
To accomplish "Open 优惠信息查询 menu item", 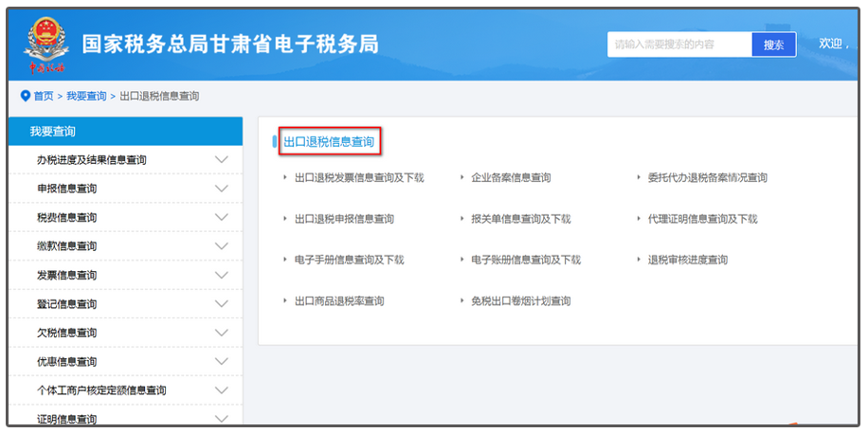I will 67,362.
